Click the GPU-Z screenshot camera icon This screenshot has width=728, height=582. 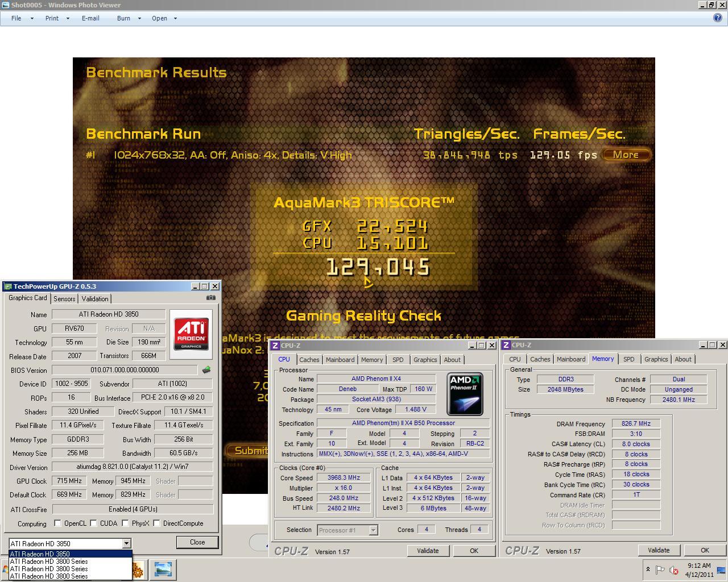click(211, 298)
